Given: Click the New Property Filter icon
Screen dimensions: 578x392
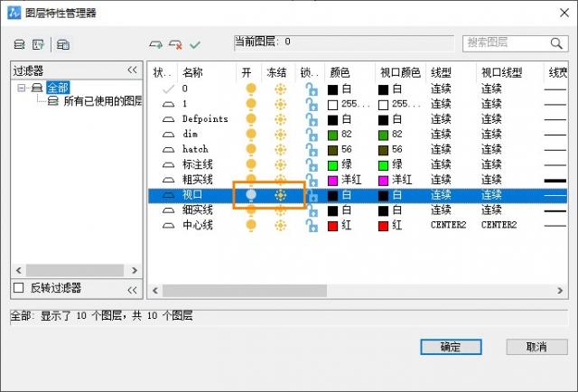Looking at the screenshot, I should pyautogui.click(x=19, y=43).
